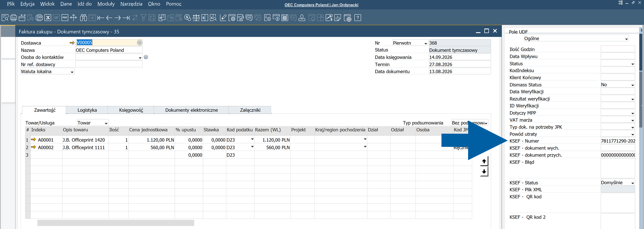Click the Cena jednostkowa cell 560,00 PLN
The image size is (644, 229).
pyautogui.click(x=152, y=147)
